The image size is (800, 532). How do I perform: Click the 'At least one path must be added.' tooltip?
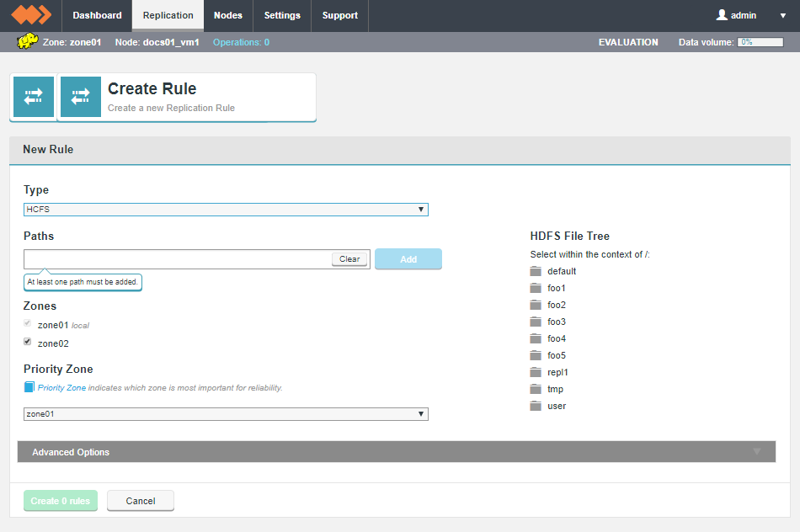[83, 281]
